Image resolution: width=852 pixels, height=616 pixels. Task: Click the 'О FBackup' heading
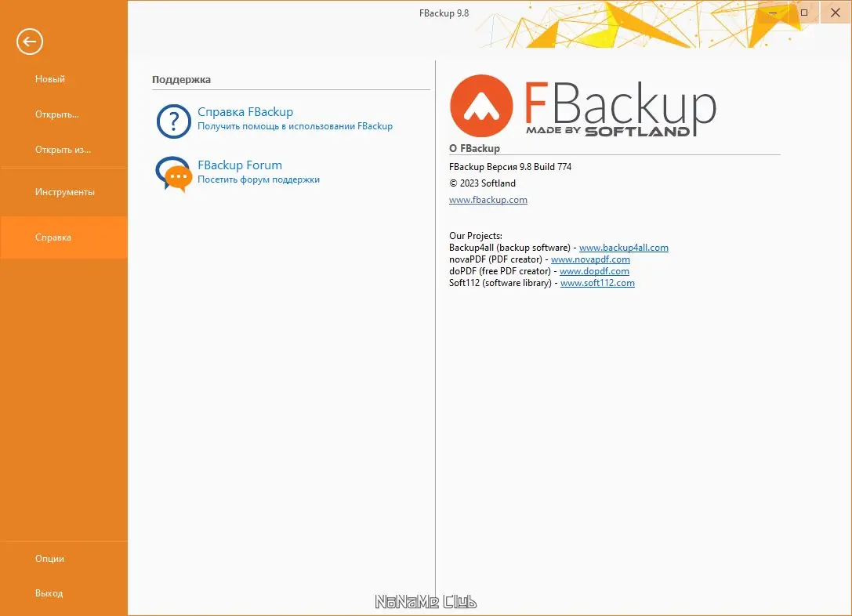pos(474,148)
